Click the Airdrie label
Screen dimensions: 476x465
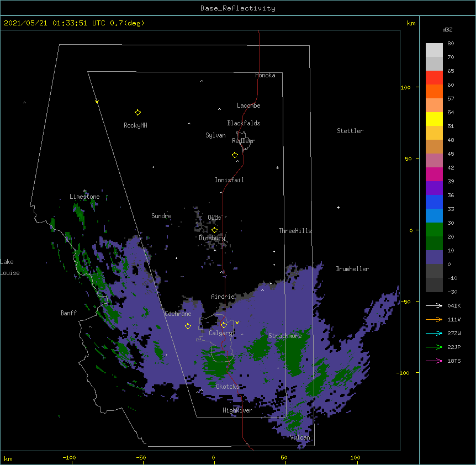point(223,297)
